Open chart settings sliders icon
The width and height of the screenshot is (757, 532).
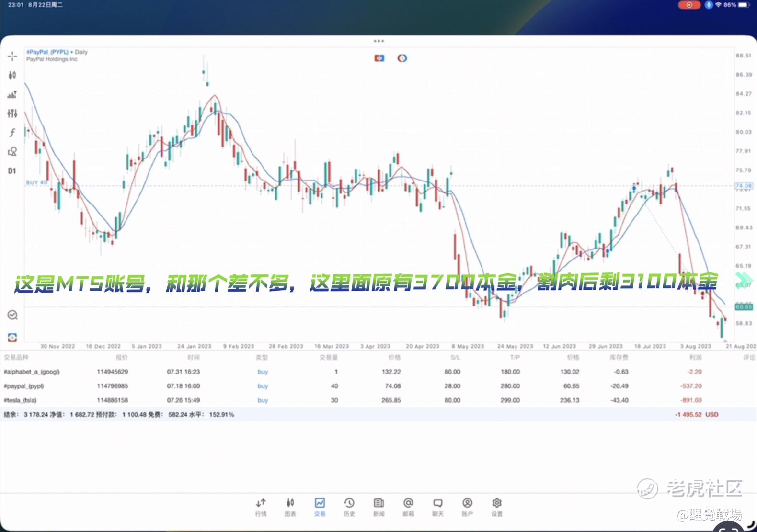[12, 113]
